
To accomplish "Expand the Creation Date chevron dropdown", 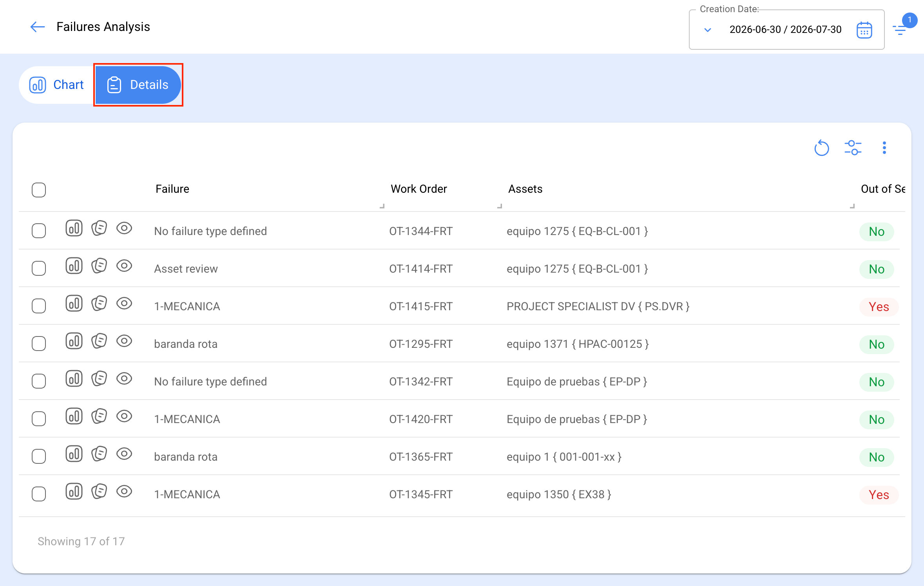I will click(x=707, y=30).
